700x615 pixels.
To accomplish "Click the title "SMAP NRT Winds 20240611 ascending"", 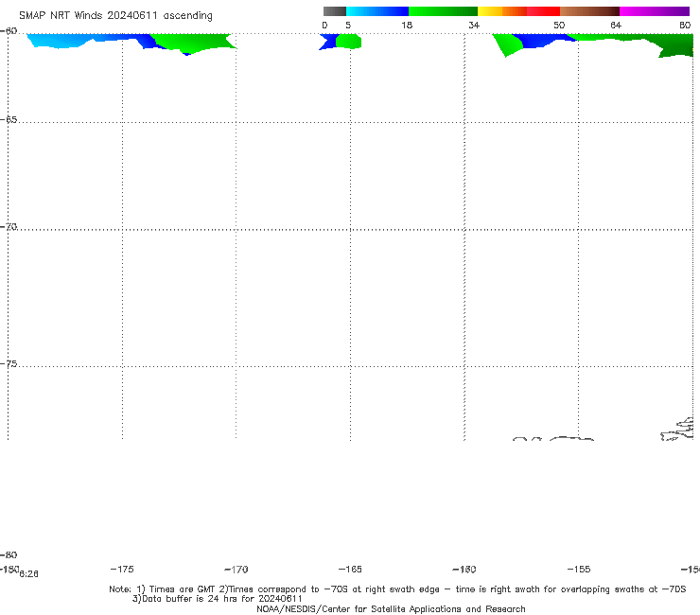I will [x=115, y=16].
